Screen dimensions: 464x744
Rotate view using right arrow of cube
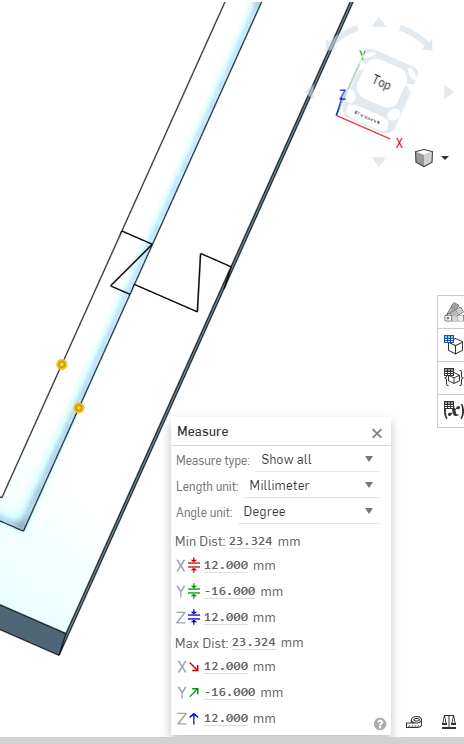(x=448, y=92)
